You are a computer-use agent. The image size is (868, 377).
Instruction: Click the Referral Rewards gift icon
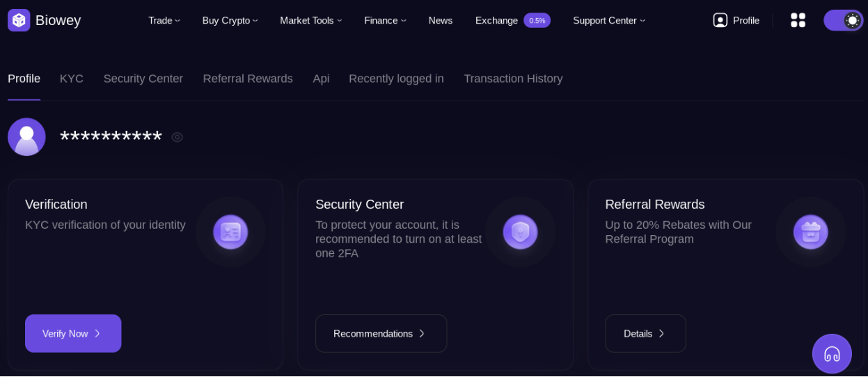click(x=810, y=232)
